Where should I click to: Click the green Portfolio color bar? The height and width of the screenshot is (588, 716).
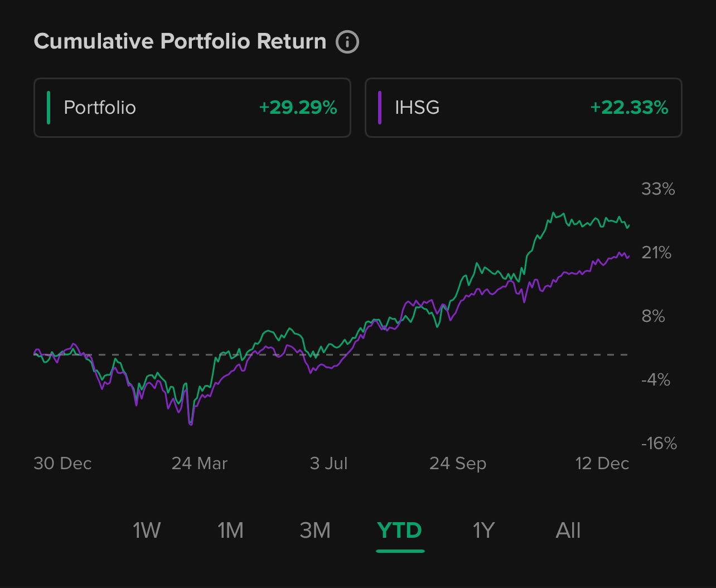(x=49, y=108)
